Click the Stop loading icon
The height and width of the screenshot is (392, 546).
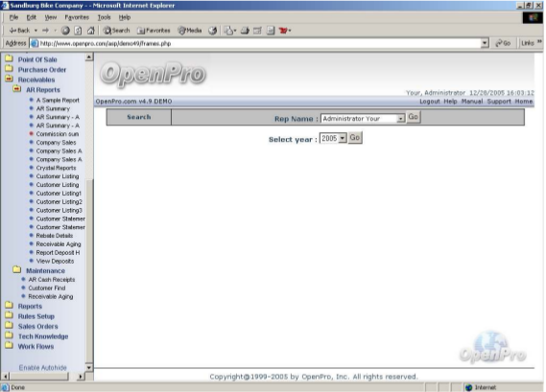pos(65,31)
